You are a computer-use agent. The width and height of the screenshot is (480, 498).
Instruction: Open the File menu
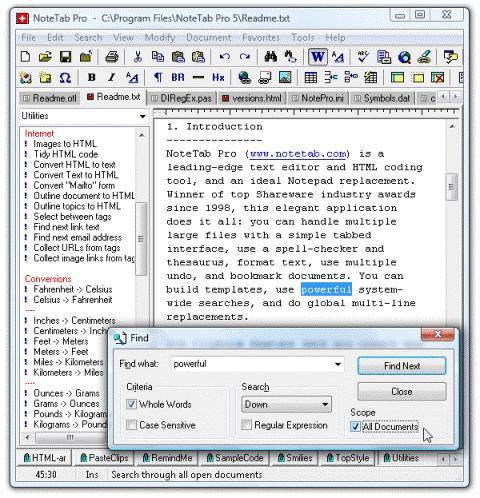(28, 38)
